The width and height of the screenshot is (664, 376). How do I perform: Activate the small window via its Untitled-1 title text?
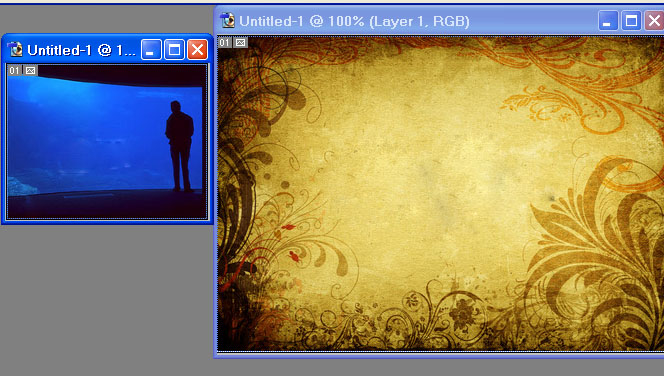(81, 50)
